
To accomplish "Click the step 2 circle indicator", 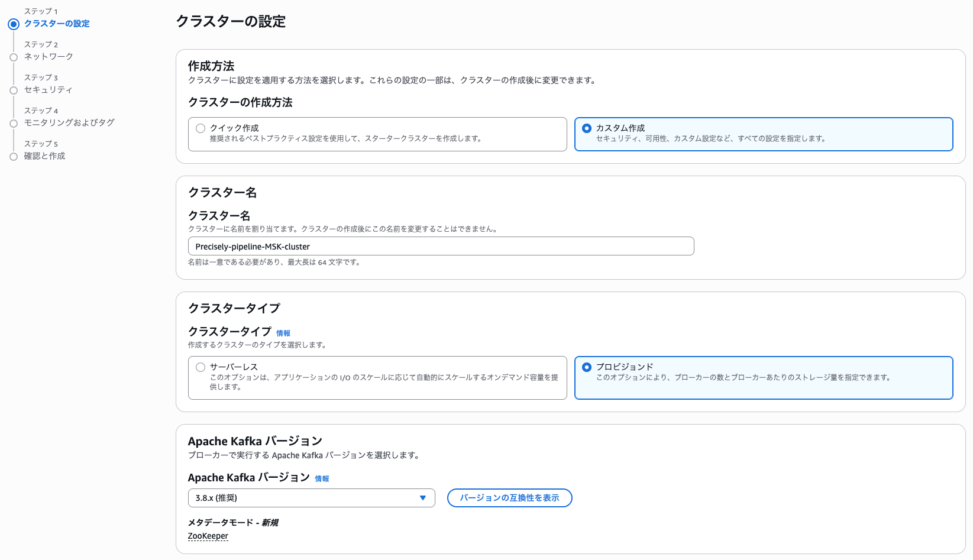I will pos(14,57).
